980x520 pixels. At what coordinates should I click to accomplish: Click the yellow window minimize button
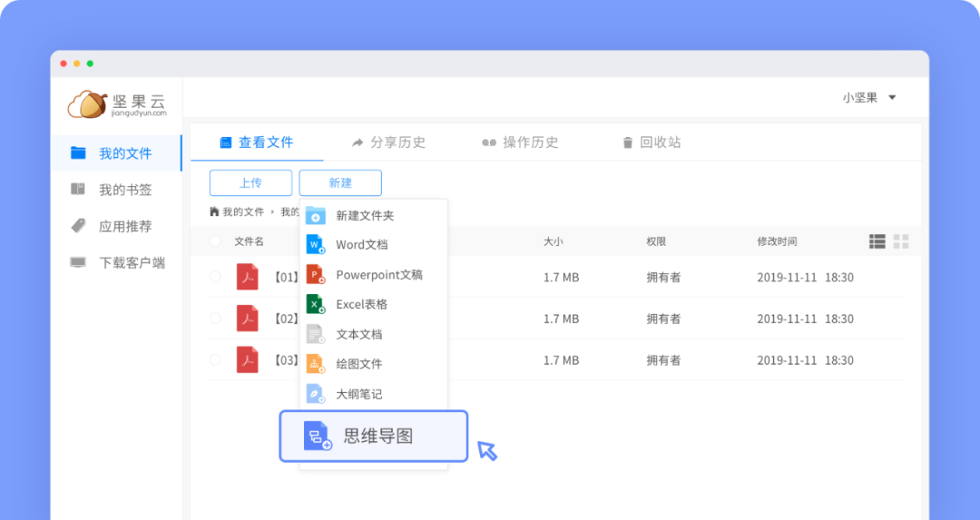point(77,64)
